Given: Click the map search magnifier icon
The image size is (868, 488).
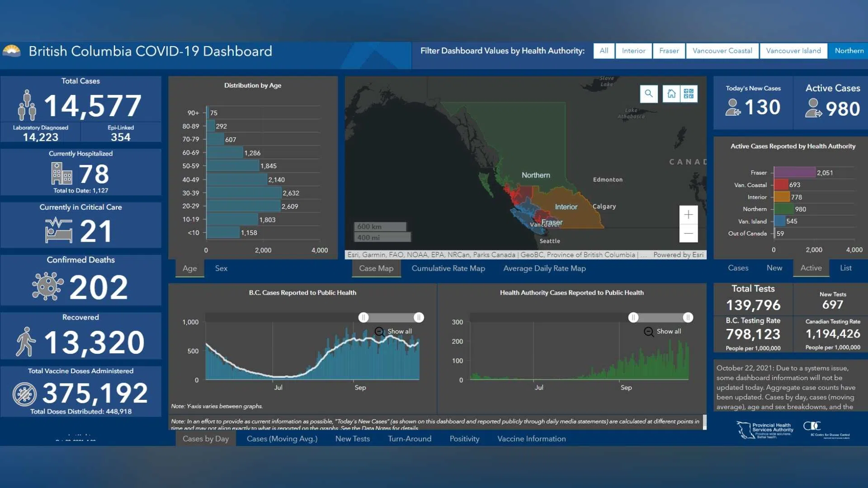Looking at the screenshot, I should [649, 94].
